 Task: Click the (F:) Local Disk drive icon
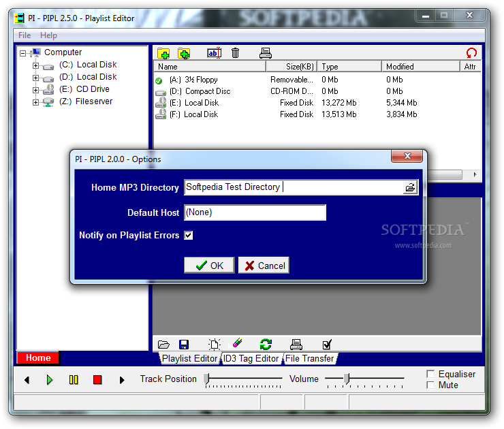[161, 114]
